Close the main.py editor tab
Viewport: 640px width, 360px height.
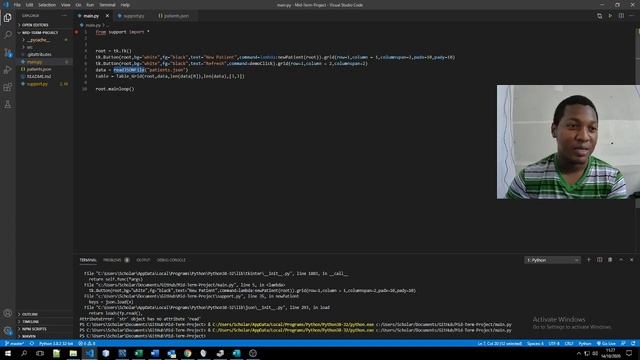click(107, 16)
